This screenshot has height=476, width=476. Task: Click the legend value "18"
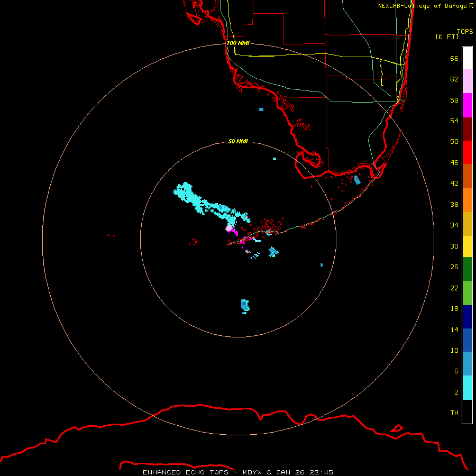(454, 309)
